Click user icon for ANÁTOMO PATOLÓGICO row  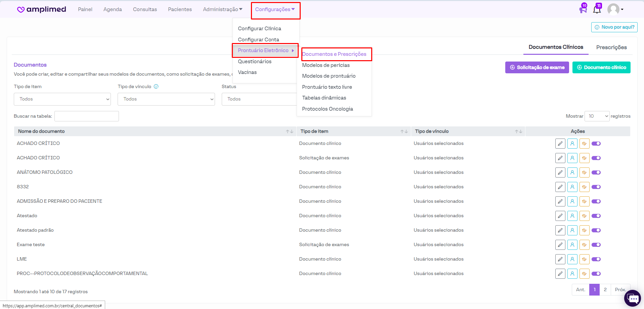572,172
